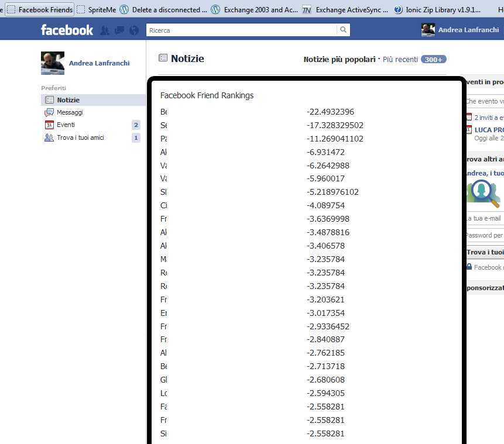Click the Notizie sidebar news icon

point(49,100)
